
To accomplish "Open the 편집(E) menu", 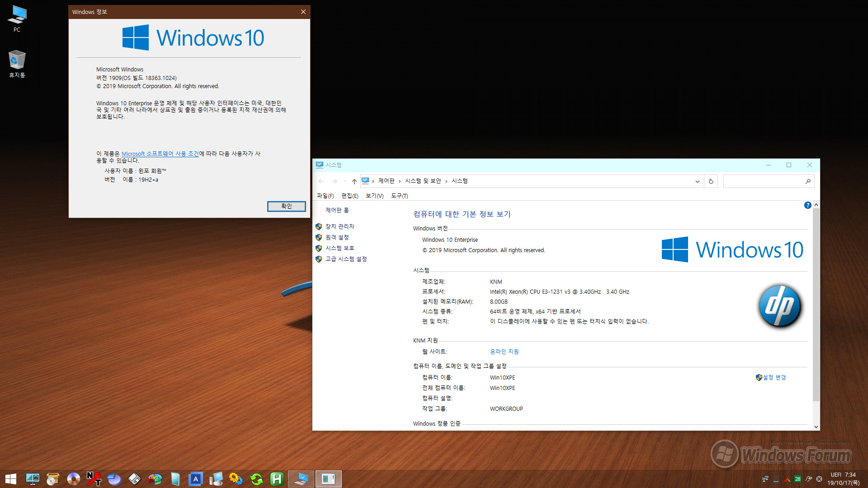I will pos(350,196).
